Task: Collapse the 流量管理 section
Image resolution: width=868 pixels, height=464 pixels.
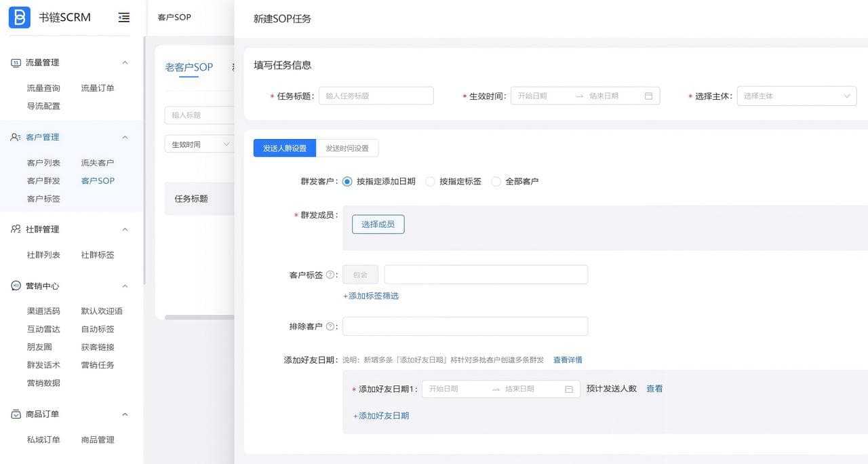Action: click(x=124, y=62)
